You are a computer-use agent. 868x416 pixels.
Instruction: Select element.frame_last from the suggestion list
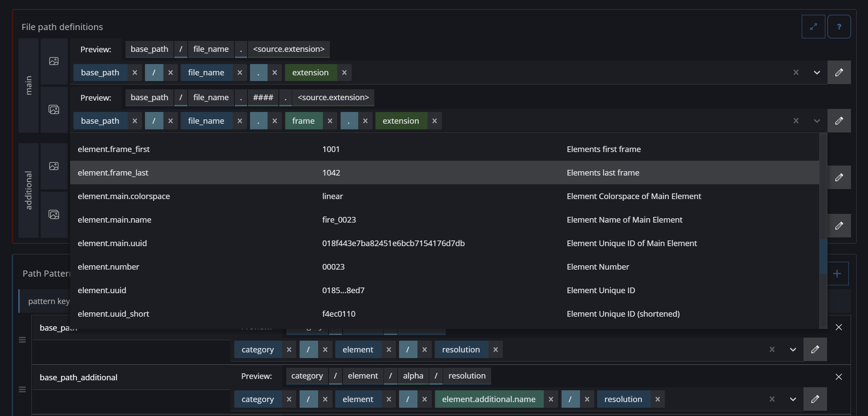(x=113, y=172)
